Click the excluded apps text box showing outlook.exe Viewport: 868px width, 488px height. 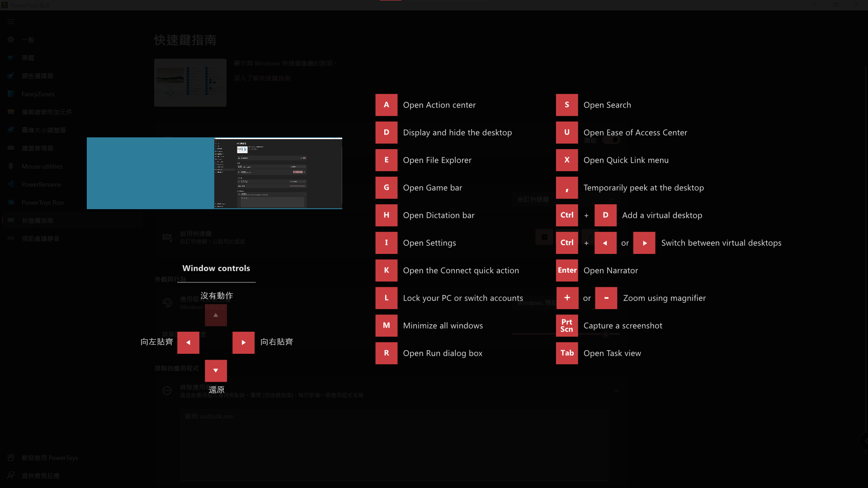pos(395,445)
